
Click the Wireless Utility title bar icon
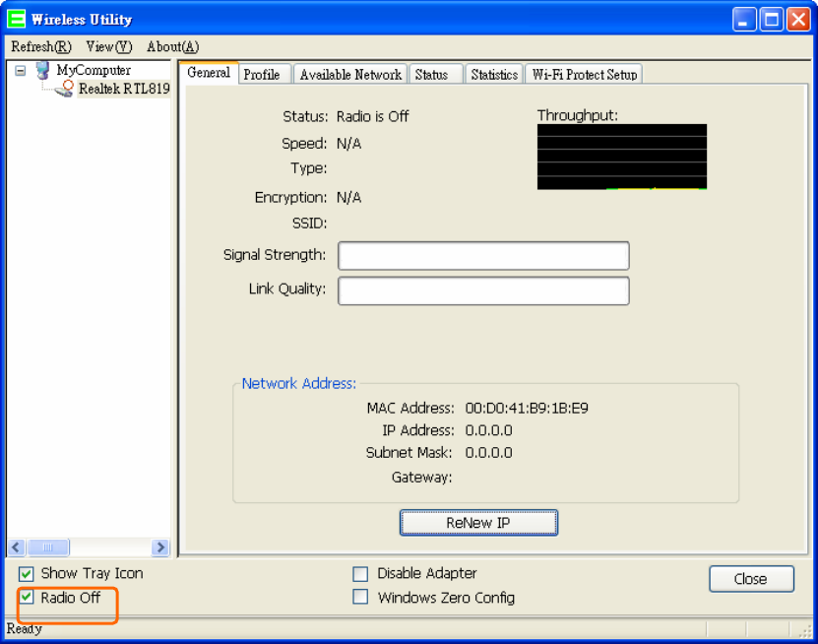(x=16, y=20)
